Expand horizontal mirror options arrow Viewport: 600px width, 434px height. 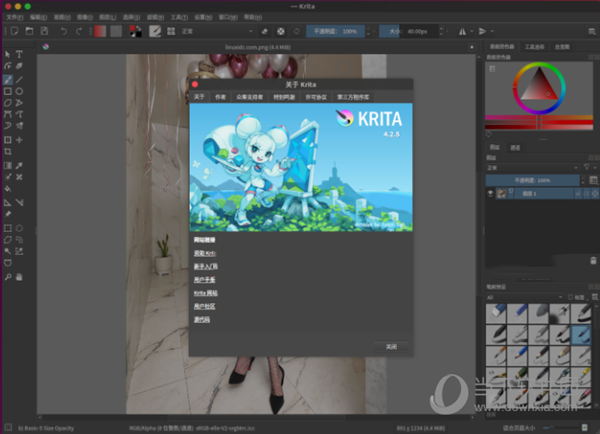pyautogui.click(x=472, y=31)
